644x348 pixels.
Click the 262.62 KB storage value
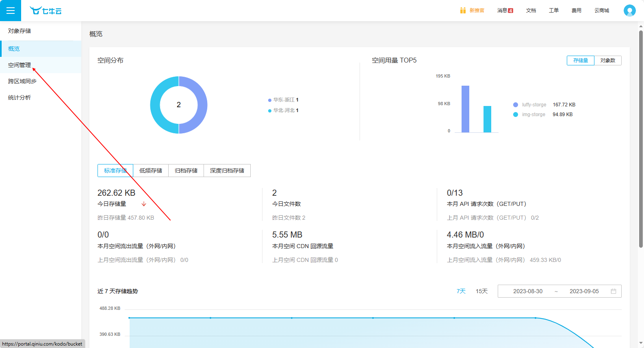116,193
